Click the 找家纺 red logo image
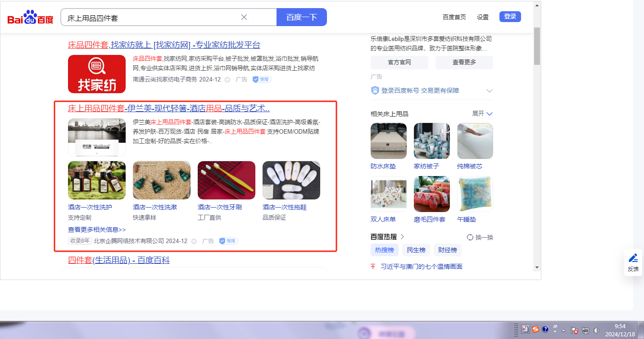Screen dimensions: 644x339 97,74
